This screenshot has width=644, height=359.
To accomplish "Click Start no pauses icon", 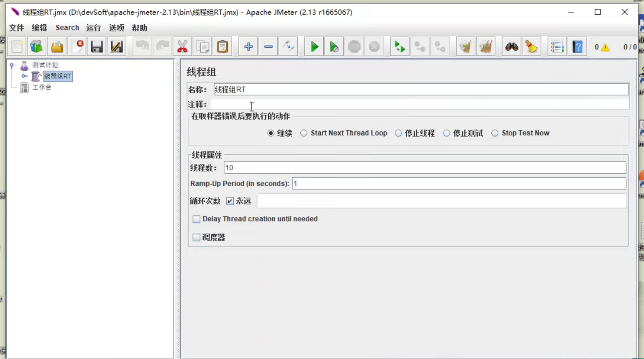I will (334, 46).
